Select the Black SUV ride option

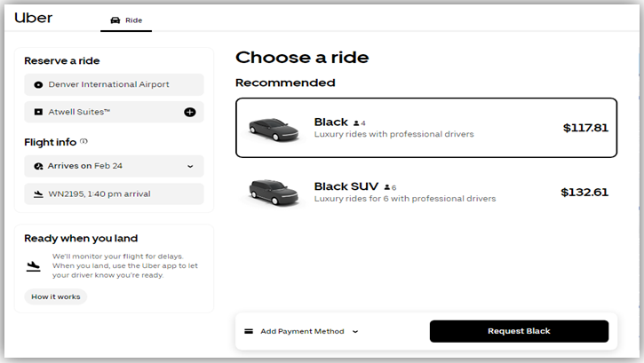click(425, 192)
